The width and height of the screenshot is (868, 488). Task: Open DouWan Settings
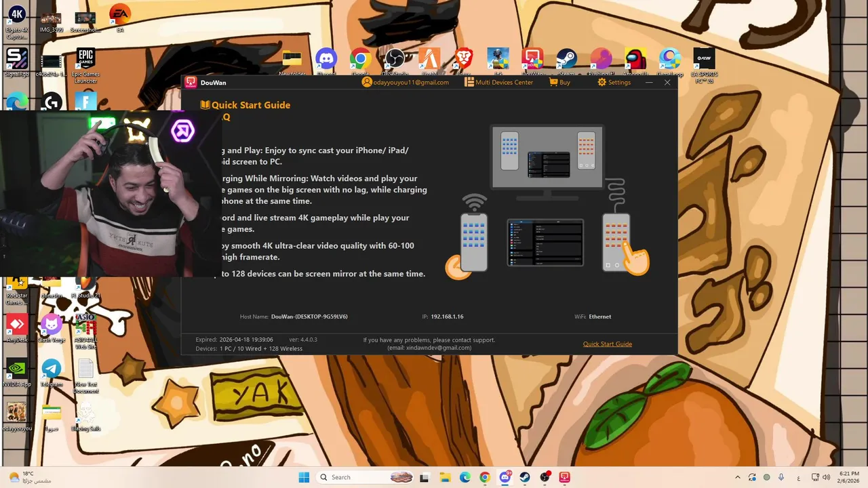[x=614, y=82]
